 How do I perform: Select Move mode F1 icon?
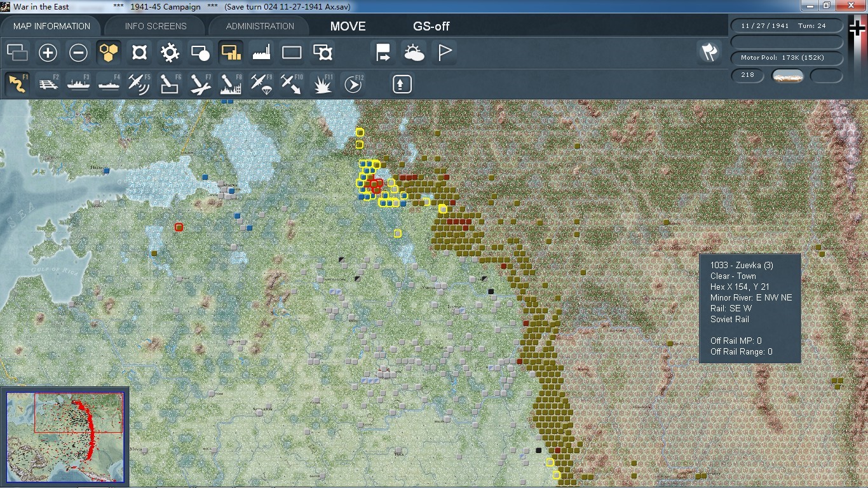(x=17, y=84)
